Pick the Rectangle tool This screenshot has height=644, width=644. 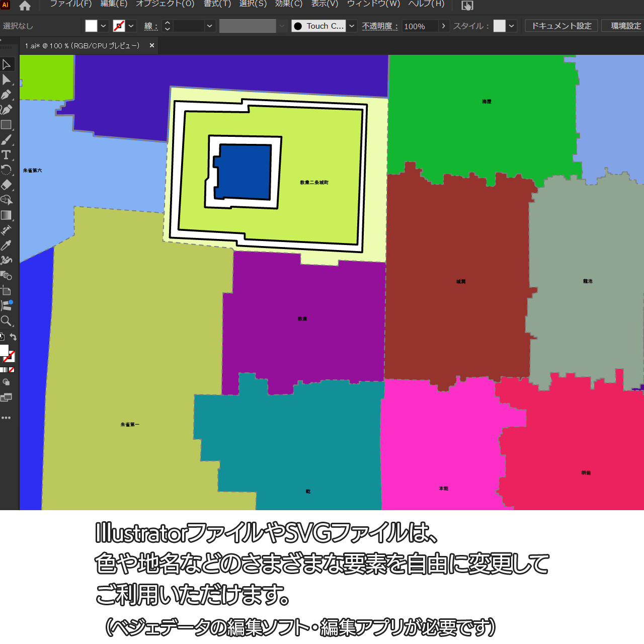click(x=7, y=125)
